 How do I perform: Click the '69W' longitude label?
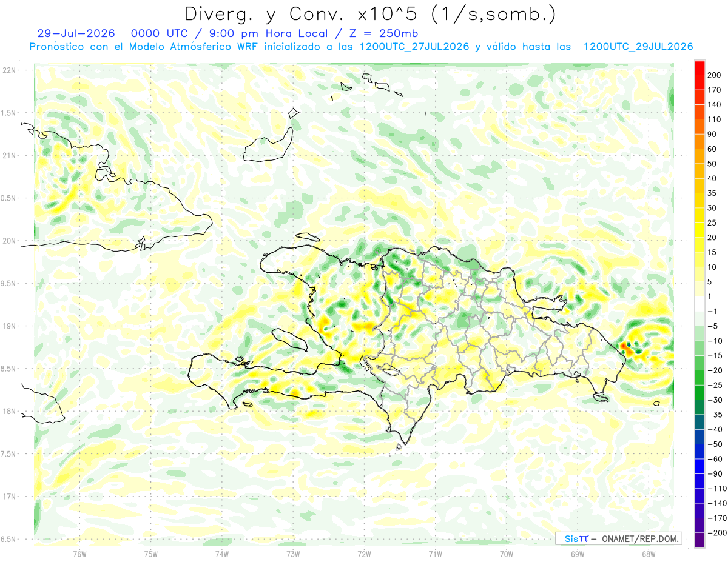(x=578, y=554)
